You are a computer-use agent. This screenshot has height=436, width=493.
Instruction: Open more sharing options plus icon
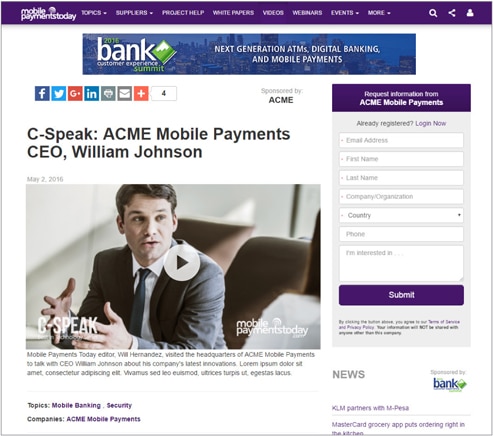tap(141, 94)
